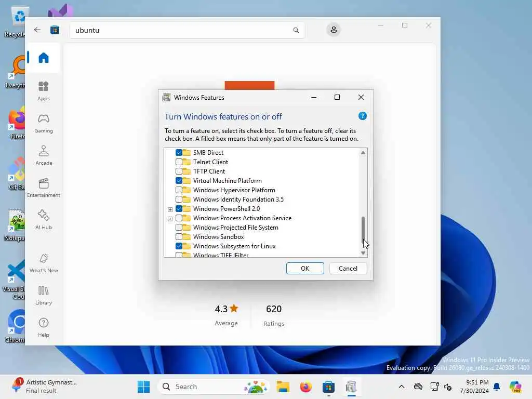The height and width of the screenshot is (399, 532).
Task: Click the Microsoft Store logo icon
Action: 55,30
